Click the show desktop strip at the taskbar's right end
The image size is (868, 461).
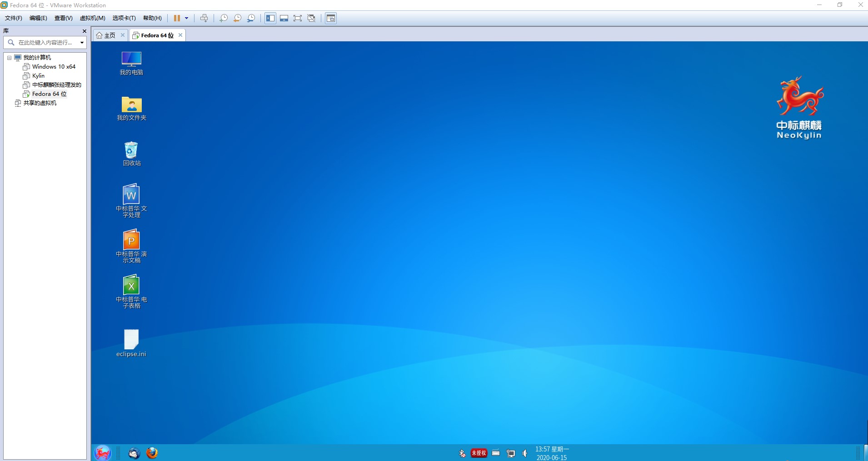point(866,453)
